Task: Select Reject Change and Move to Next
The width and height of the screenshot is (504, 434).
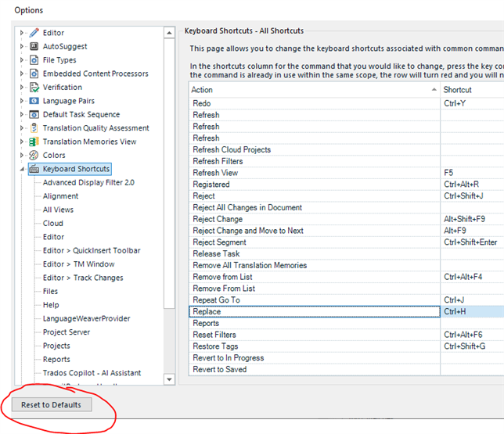Action: [315, 231]
